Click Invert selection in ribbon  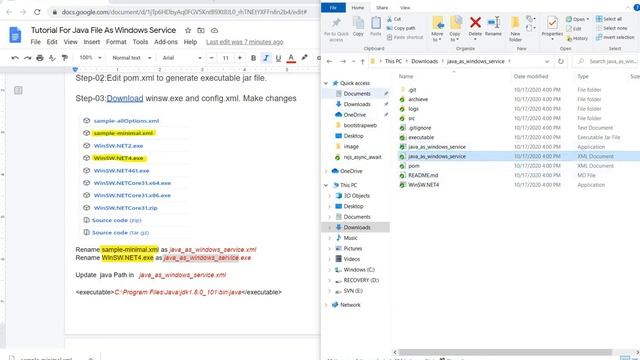[615, 37]
